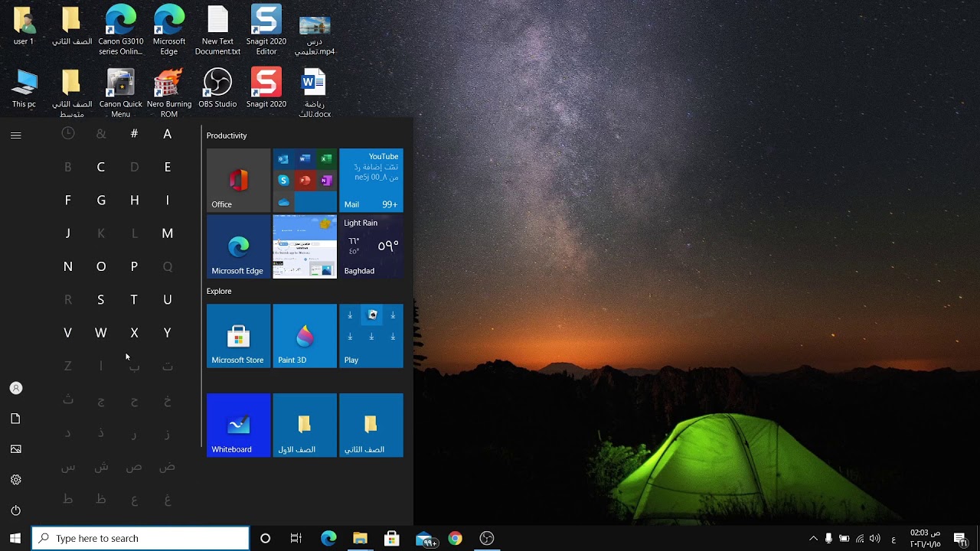Open the user account icon in Start sidebar
The width and height of the screenshot is (980, 551).
pos(16,388)
